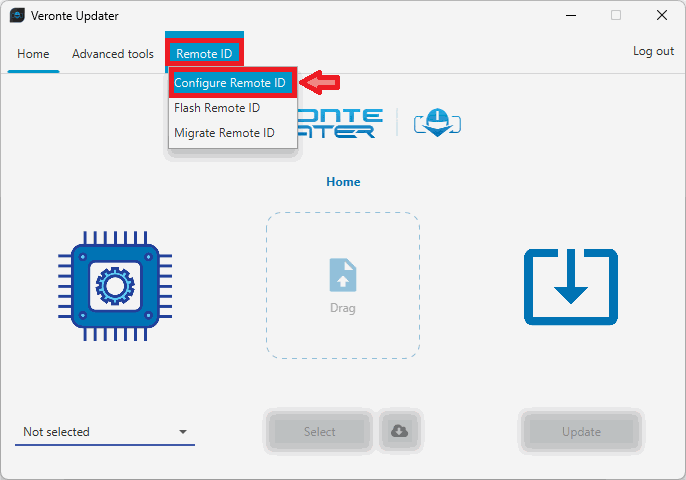Screen dimensions: 686x480
Task: Open the Remote ID menu
Action: (204, 53)
